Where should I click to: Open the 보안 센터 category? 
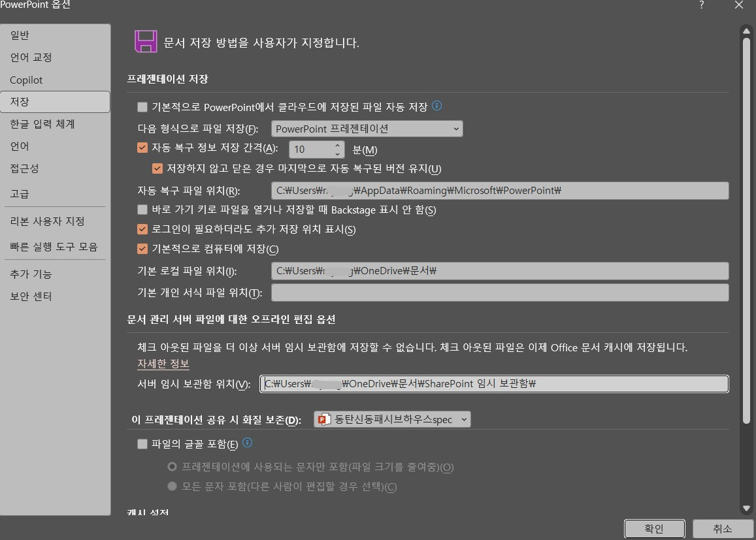pyautogui.click(x=55, y=296)
